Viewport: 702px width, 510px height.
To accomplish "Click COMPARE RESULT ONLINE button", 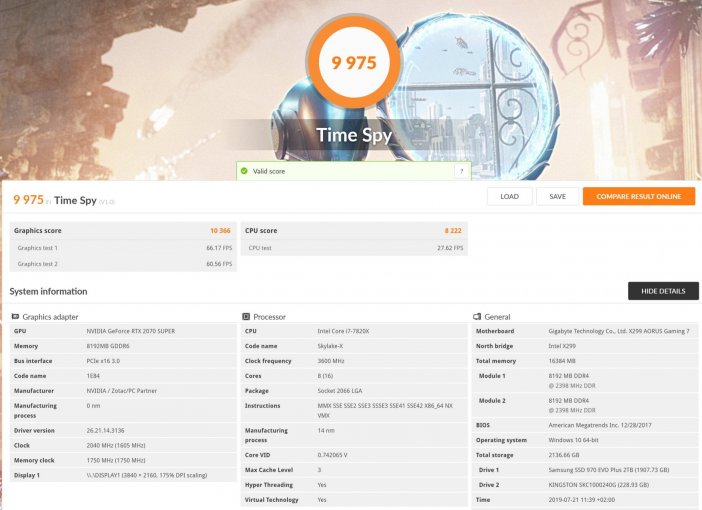I will point(639,197).
